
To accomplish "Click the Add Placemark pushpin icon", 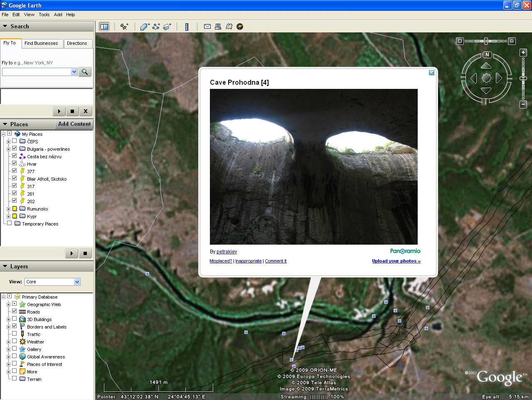I will [124, 27].
